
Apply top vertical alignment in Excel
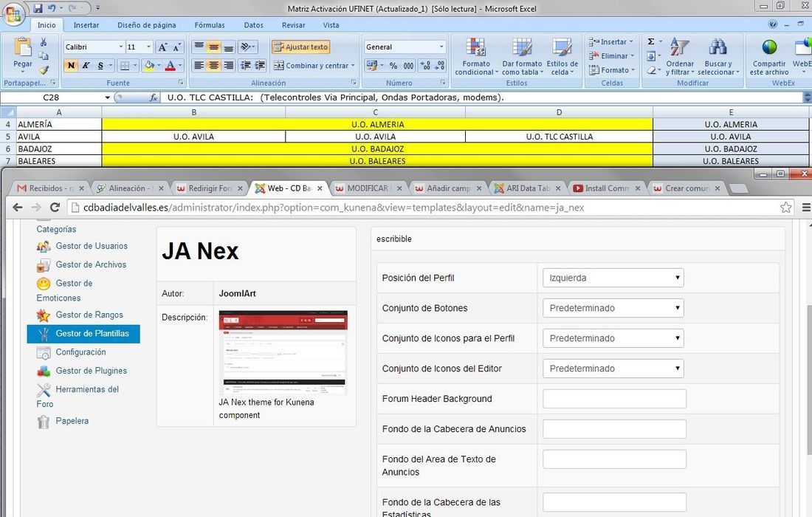(199, 47)
